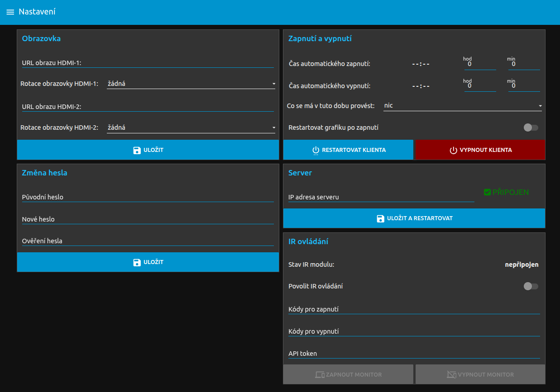Screen dimensions: 560x392
Task: Click the power icon on Vypnout klienta
Action: click(453, 150)
